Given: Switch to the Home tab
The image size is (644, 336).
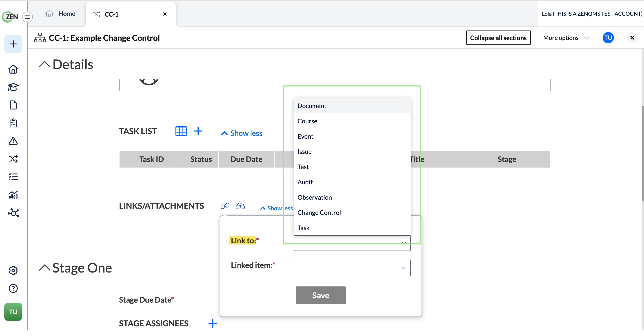Looking at the screenshot, I should click(60, 14).
